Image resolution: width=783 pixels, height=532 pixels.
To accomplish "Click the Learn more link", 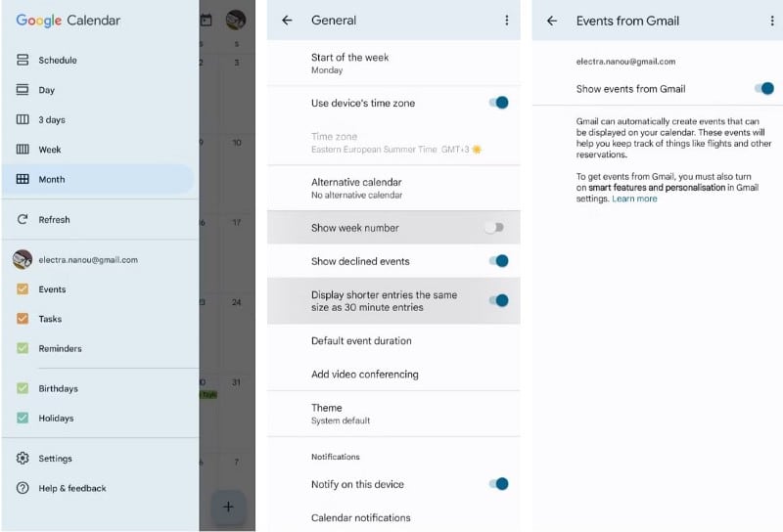I will (634, 199).
